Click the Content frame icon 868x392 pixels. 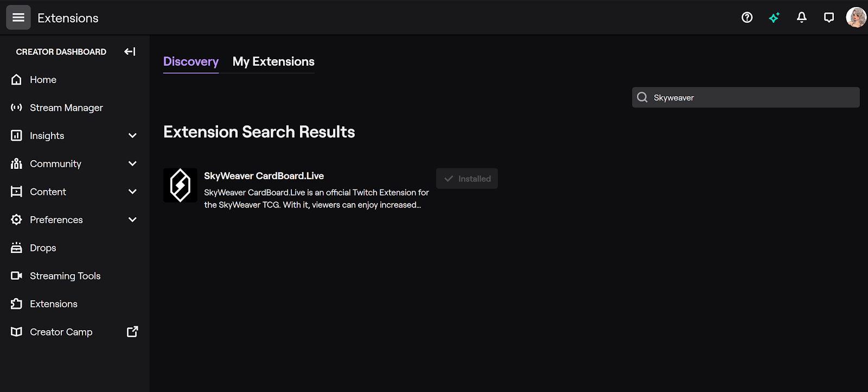coord(17,192)
